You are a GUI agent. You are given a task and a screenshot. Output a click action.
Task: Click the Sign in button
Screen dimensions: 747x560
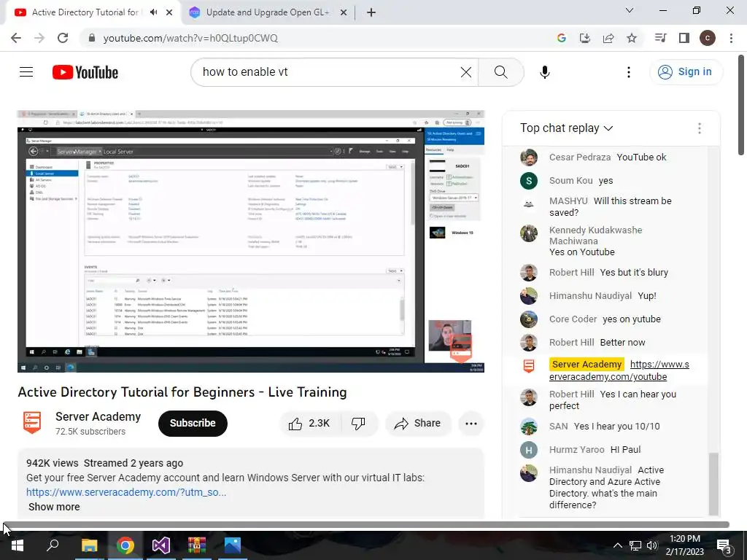click(686, 72)
